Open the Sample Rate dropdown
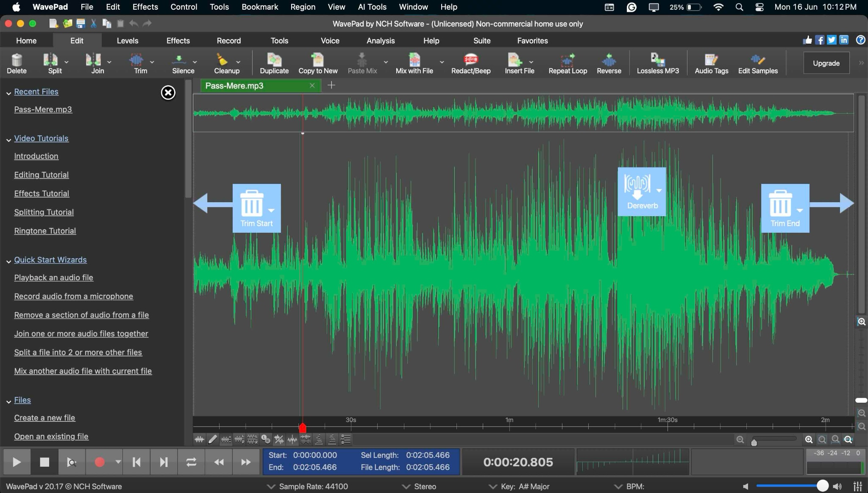 [307, 486]
